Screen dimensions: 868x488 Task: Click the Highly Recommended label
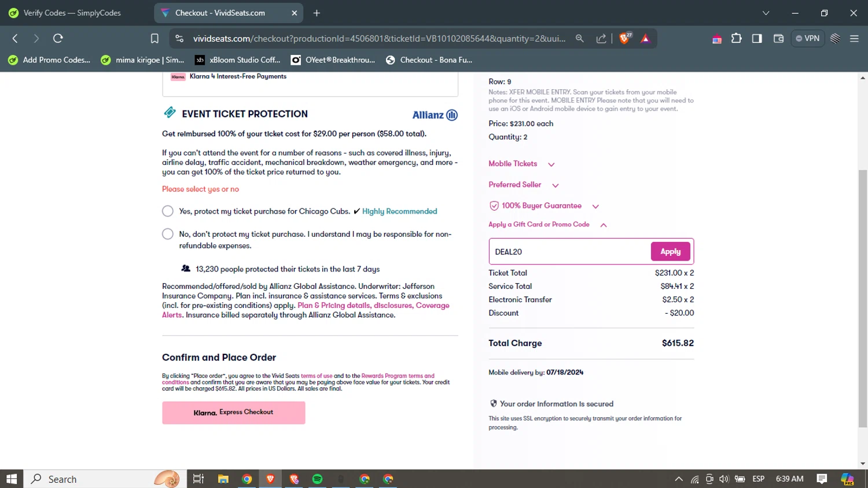pos(400,211)
